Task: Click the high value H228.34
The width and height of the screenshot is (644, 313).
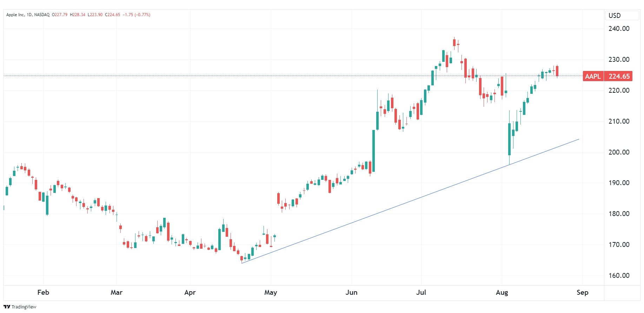Action: coord(78,15)
